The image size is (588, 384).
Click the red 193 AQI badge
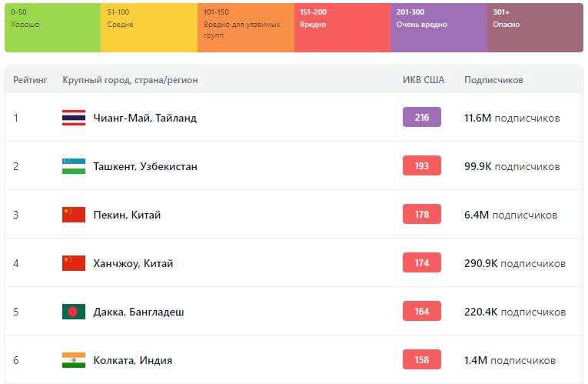422,165
